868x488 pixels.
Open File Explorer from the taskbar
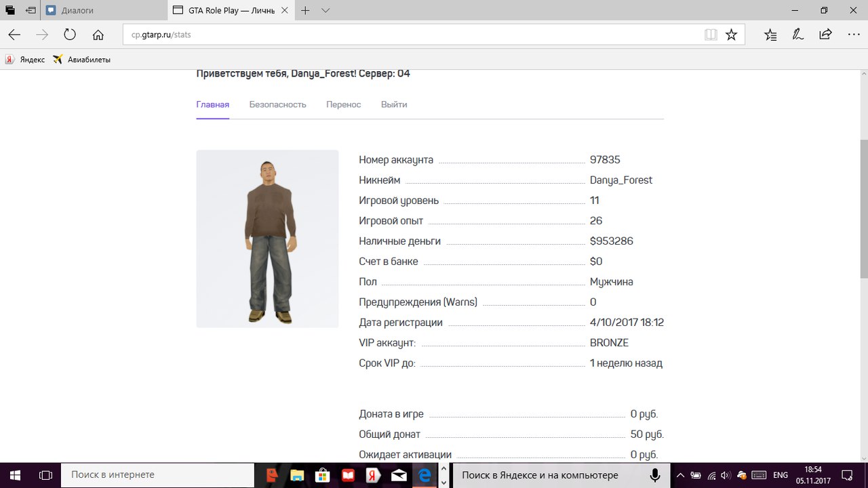click(298, 475)
